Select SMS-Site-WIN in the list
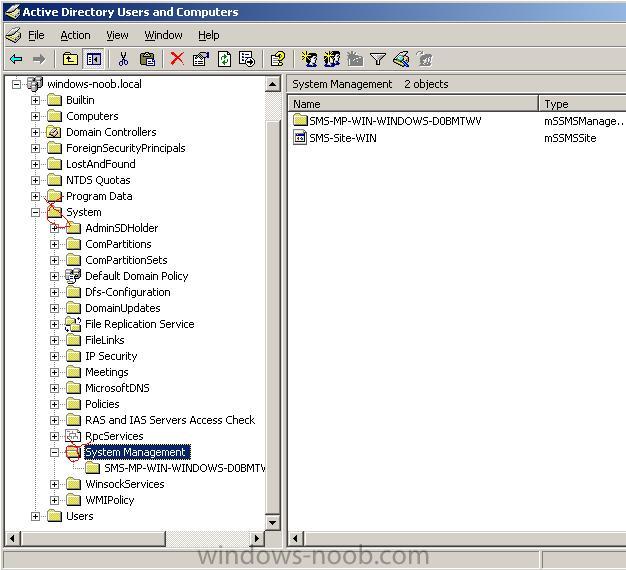The width and height of the screenshot is (626, 570). coord(343,138)
